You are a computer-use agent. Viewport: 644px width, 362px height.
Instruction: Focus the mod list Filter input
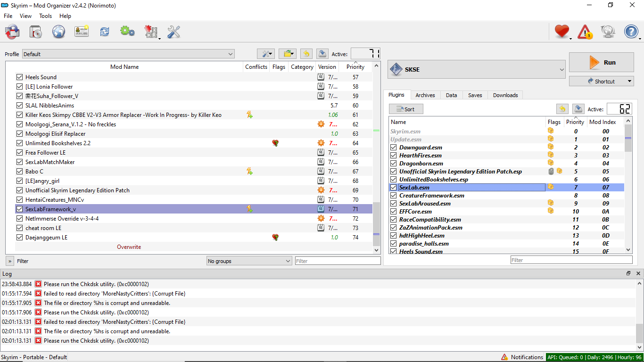(x=338, y=261)
